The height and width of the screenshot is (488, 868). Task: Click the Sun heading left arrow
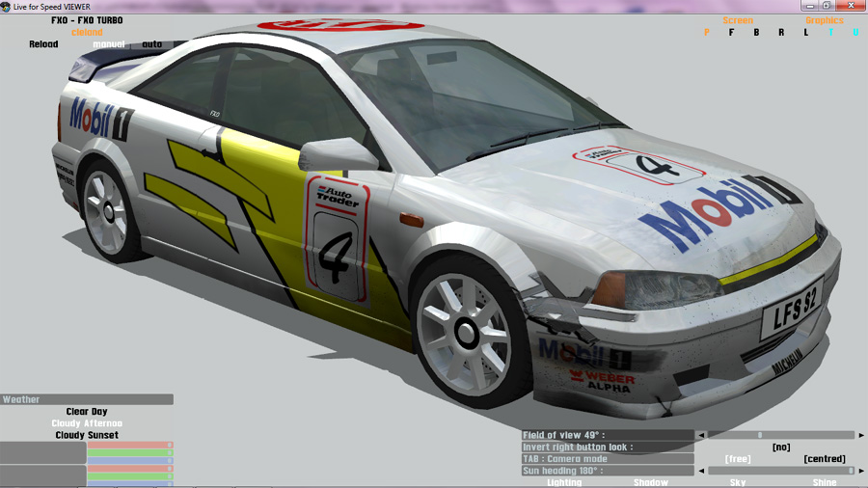701,471
